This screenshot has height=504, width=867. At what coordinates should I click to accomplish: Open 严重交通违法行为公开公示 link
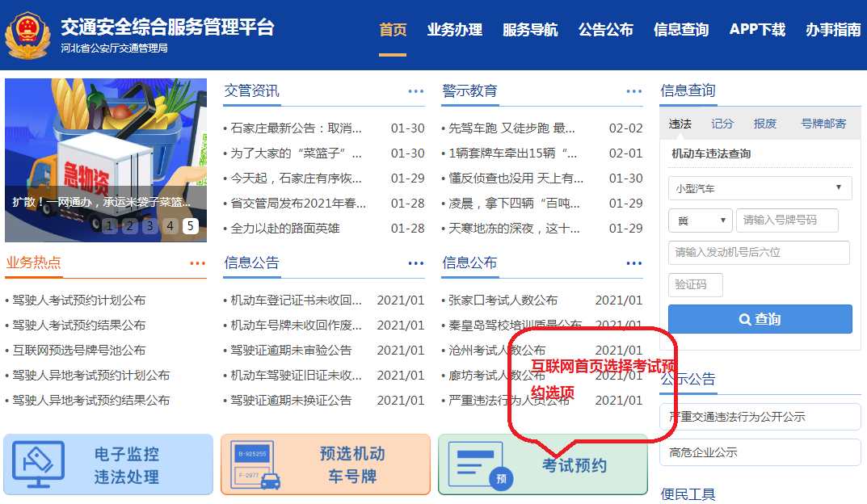(760, 417)
